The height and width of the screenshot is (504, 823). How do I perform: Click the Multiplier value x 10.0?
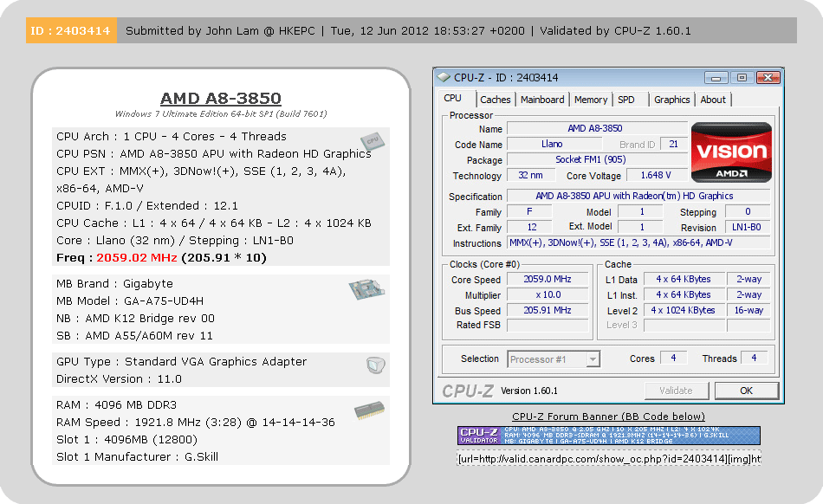(x=548, y=294)
